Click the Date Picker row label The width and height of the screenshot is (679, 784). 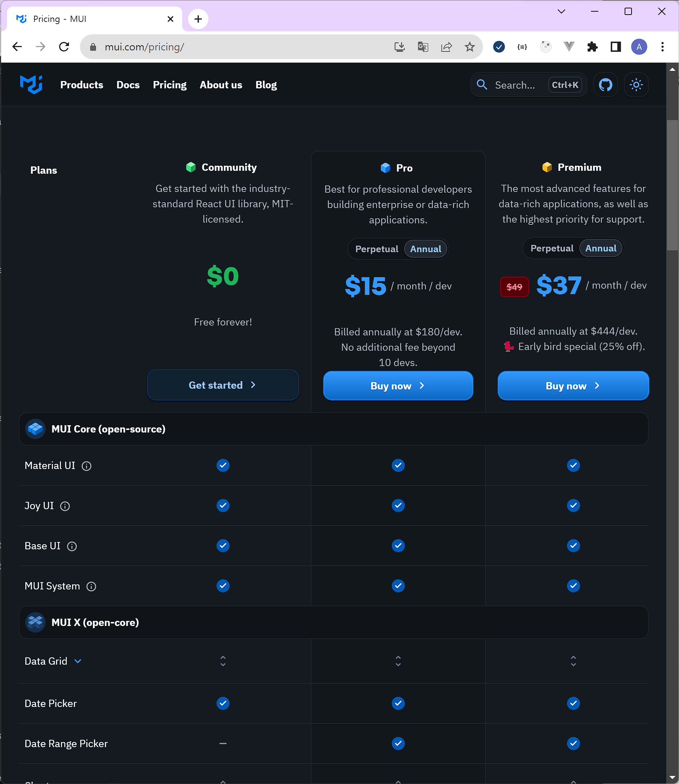[x=51, y=703]
